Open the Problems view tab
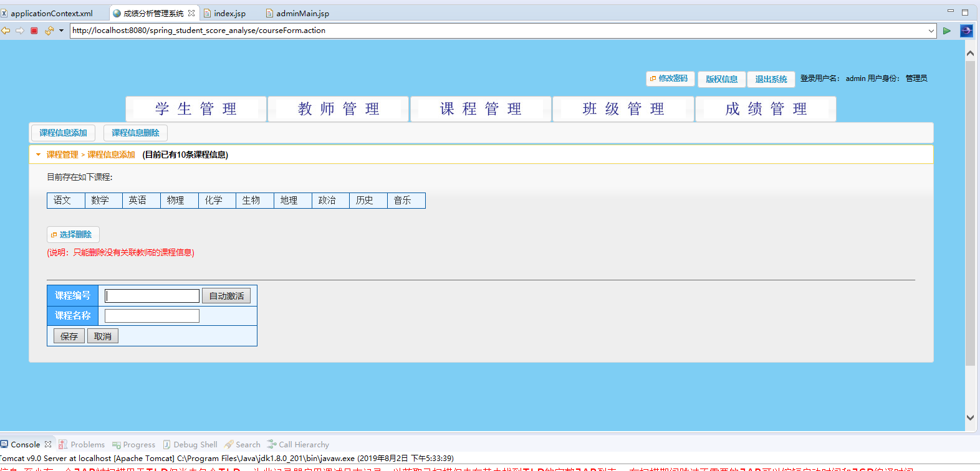This screenshot has height=471, width=980. (82, 445)
